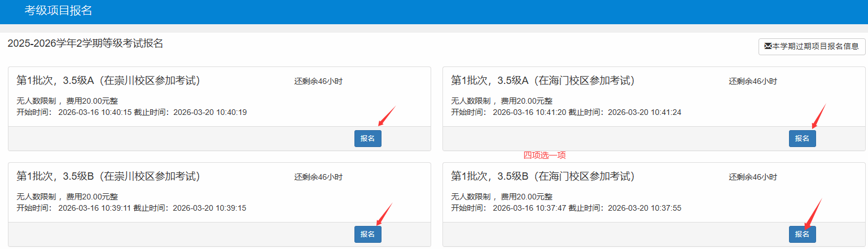Click red arrow in 3.5级A 崇川校区 card
This screenshot has width=868, height=249.
(x=386, y=116)
